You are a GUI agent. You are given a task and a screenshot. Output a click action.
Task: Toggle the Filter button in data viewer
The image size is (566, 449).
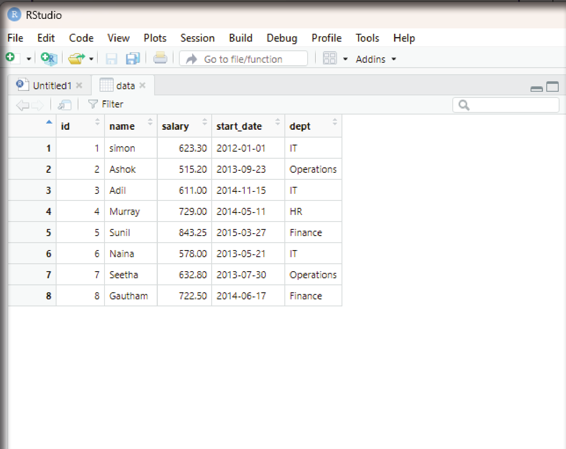pyautogui.click(x=105, y=104)
